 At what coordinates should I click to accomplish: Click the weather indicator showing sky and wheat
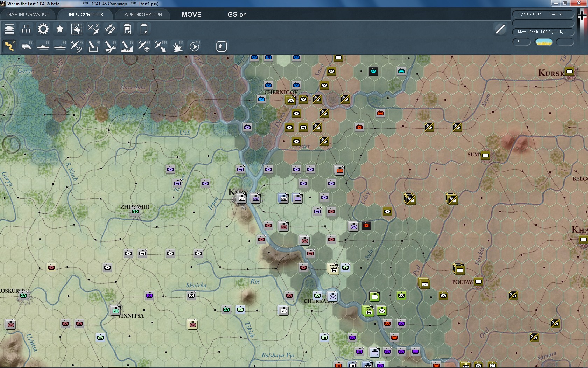click(544, 42)
